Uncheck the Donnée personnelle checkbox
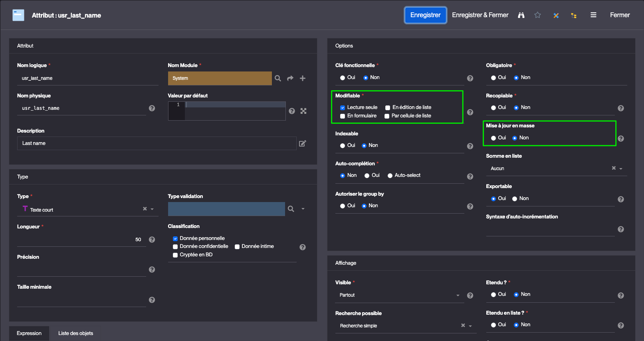This screenshot has width=644, height=341. (x=175, y=239)
